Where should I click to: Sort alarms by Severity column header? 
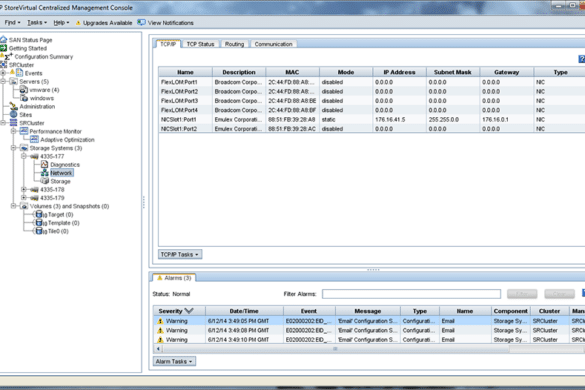click(179, 311)
